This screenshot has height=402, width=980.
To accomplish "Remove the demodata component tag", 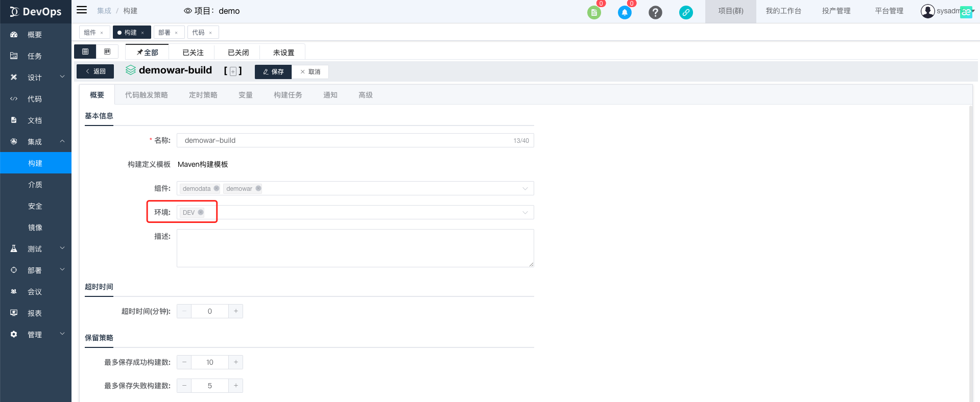I will tap(217, 188).
